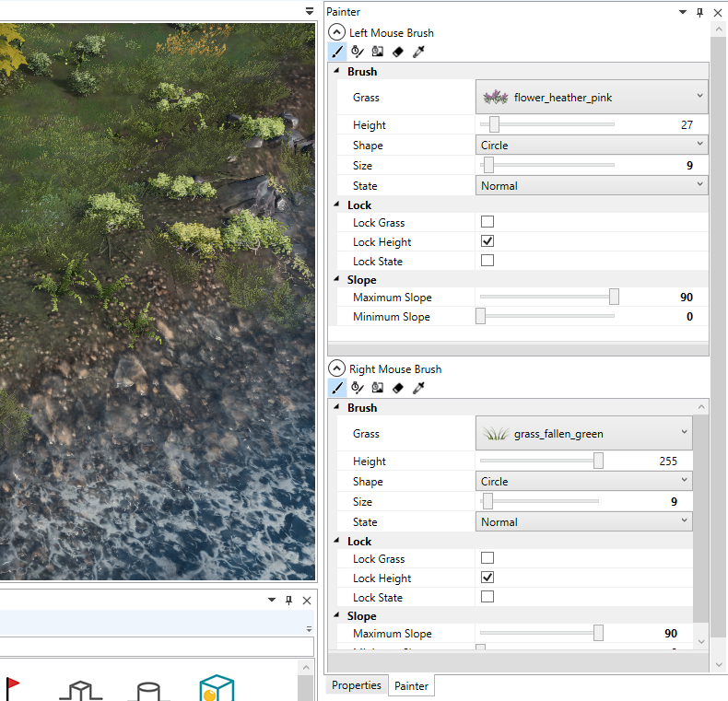This screenshot has height=701, width=728.
Task: Collapse Slope group in Left Mouse Brush
Action: click(x=336, y=279)
